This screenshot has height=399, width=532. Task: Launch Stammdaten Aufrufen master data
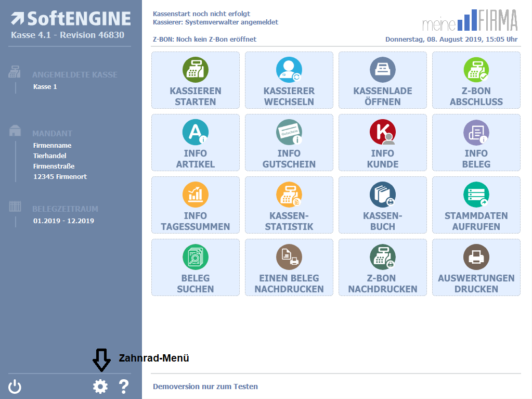click(x=476, y=205)
